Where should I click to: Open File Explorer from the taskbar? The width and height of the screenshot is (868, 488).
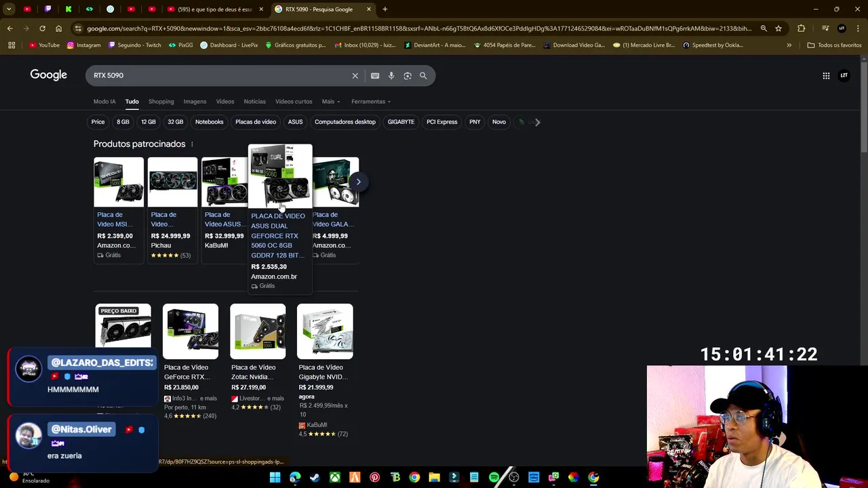[x=434, y=477]
